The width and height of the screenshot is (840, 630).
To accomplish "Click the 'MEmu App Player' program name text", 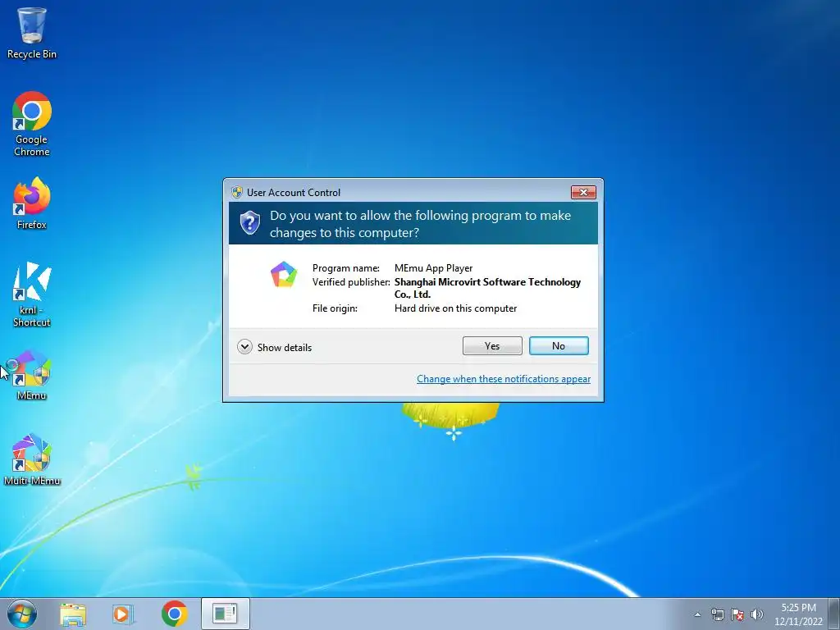I will point(433,268).
